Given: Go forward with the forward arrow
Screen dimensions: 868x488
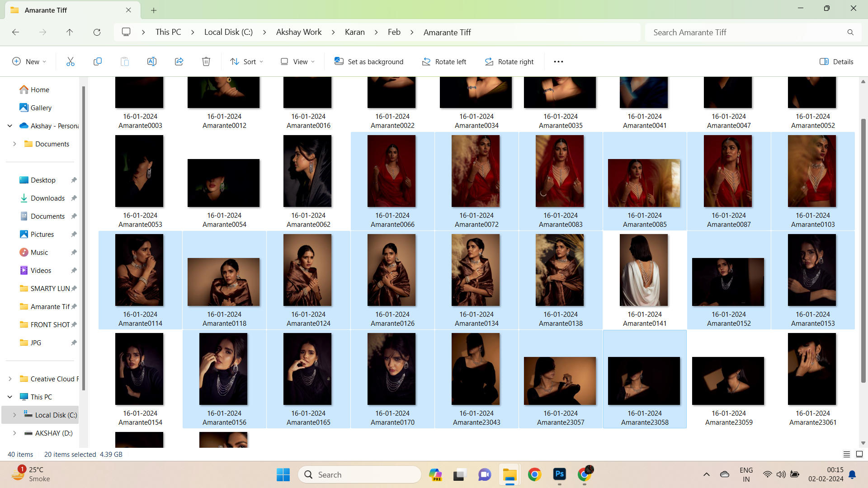Looking at the screenshot, I should coord(42,32).
